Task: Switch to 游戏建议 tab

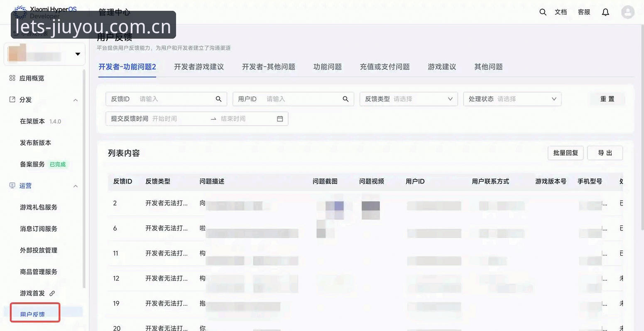Action: pyautogui.click(x=442, y=67)
